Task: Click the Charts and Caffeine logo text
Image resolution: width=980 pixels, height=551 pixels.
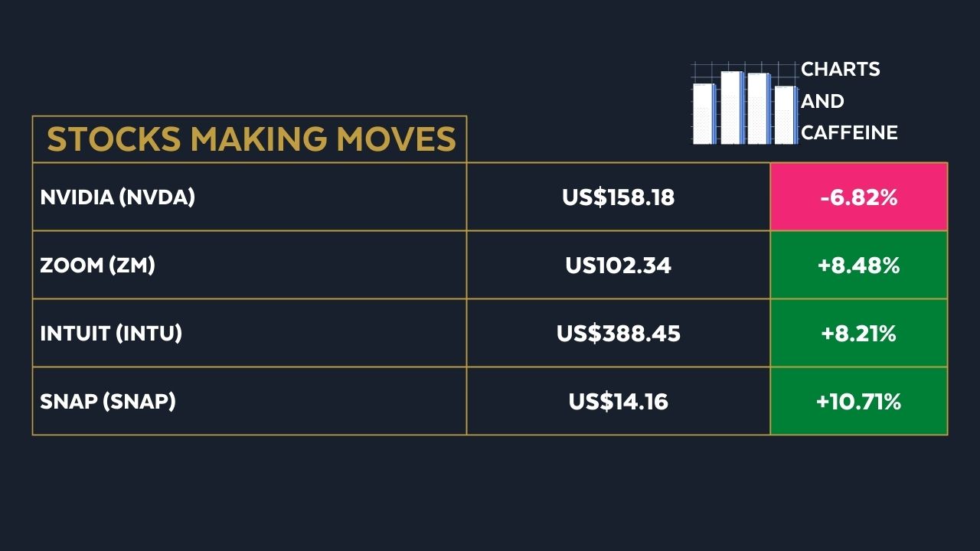Action: [x=848, y=101]
